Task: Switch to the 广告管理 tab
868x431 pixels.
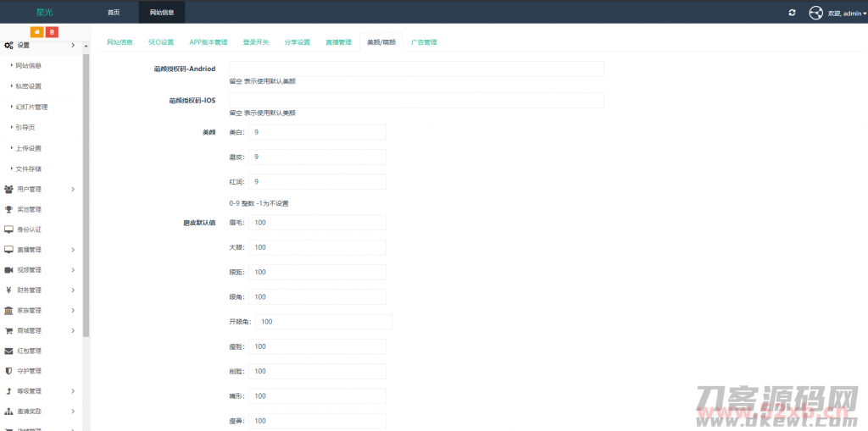Action: [424, 42]
